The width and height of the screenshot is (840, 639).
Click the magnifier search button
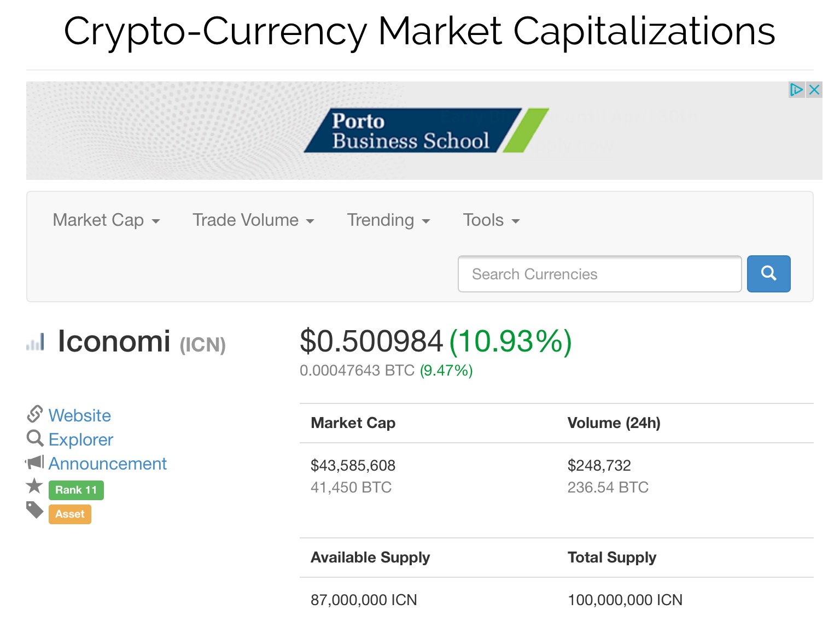[768, 274]
